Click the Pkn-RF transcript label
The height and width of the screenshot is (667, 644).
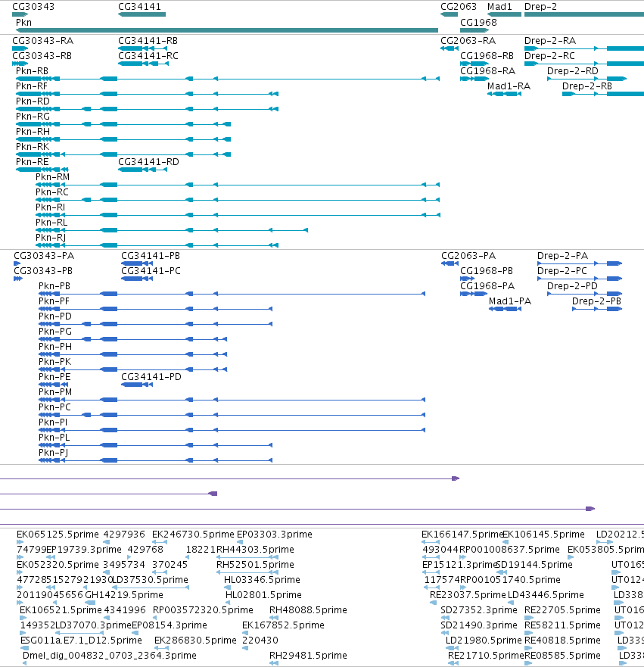click(32, 86)
